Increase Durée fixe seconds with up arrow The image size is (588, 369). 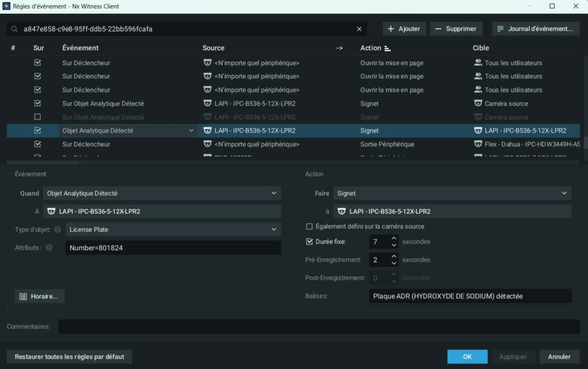[x=394, y=238]
